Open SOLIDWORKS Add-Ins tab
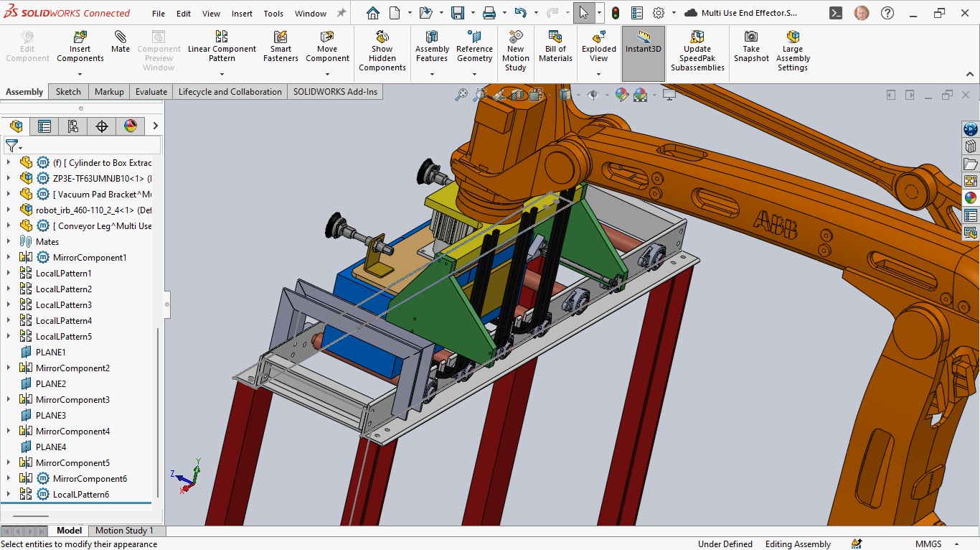This screenshot has height=550, width=980. 335,92
